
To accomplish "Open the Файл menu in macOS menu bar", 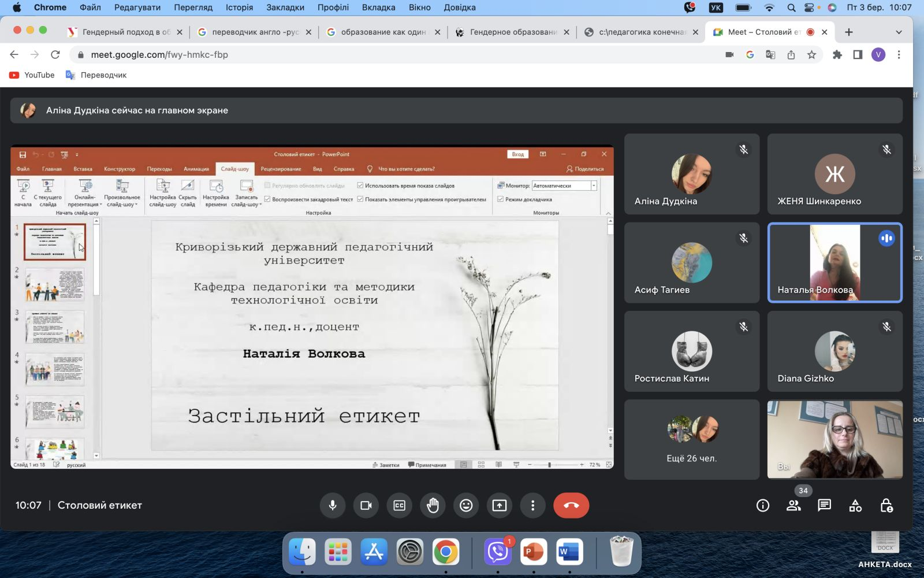I will tap(90, 7).
